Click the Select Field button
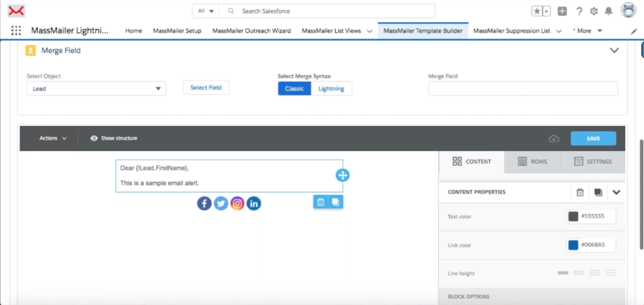Screen dimensions: 644x305 coord(206,88)
